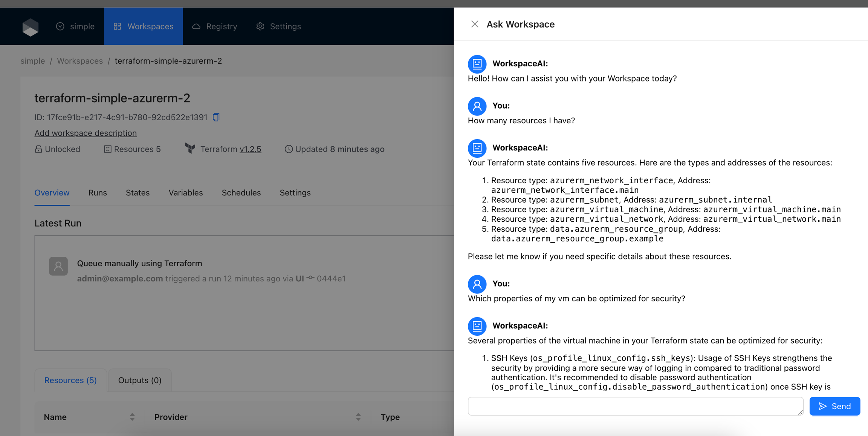Click the first WorkspaceAI robot avatar
The image size is (868, 436).
point(477,64)
